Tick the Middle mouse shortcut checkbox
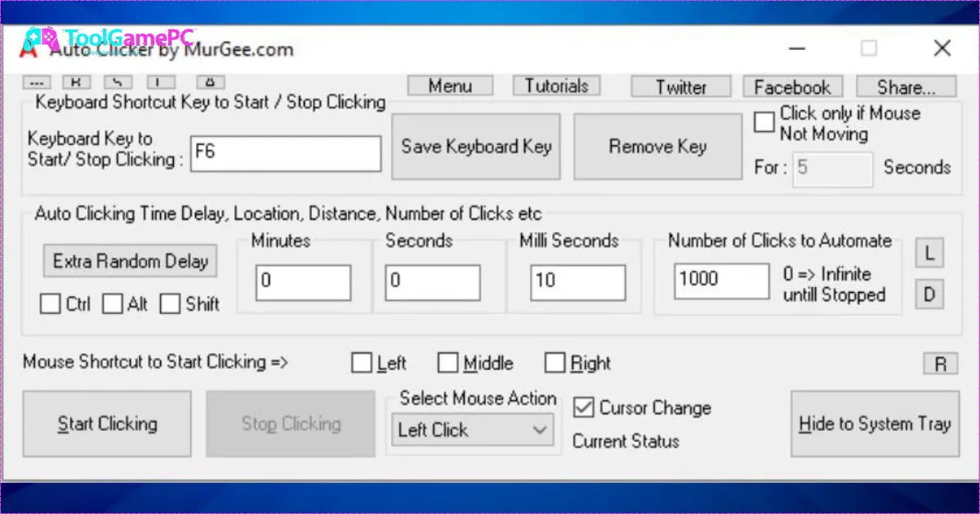 coord(448,363)
